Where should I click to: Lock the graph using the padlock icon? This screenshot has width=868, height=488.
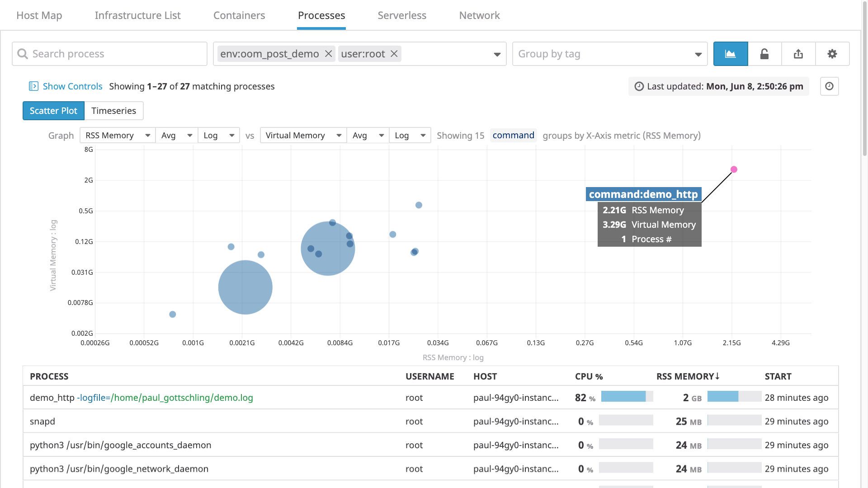tap(764, 54)
